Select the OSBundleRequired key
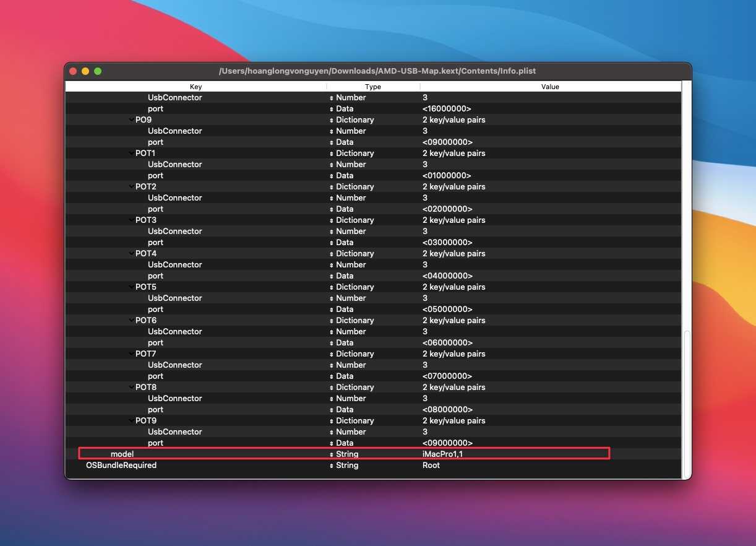Image resolution: width=756 pixels, height=546 pixels. 121,466
